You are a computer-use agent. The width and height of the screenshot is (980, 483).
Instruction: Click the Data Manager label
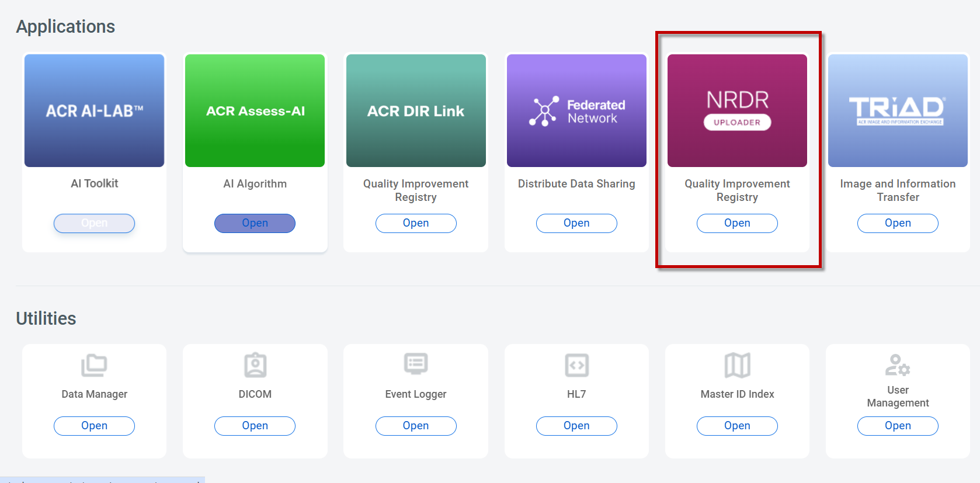click(94, 394)
